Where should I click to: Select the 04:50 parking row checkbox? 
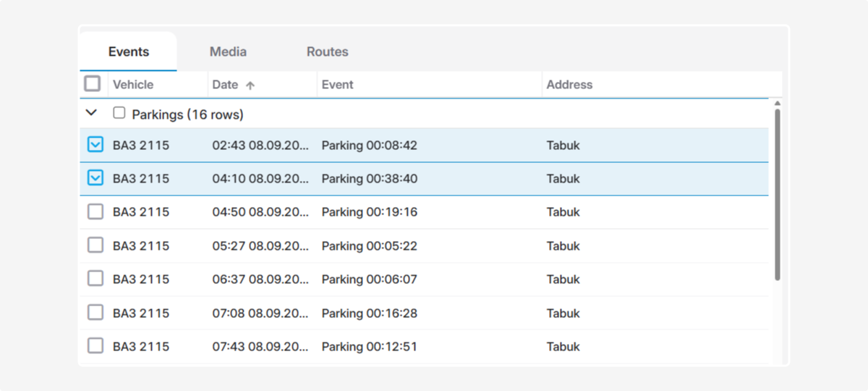[x=95, y=211]
